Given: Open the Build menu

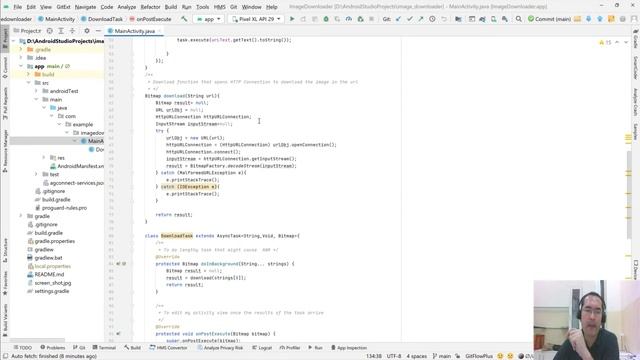Looking at the screenshot, I should 171,7.
